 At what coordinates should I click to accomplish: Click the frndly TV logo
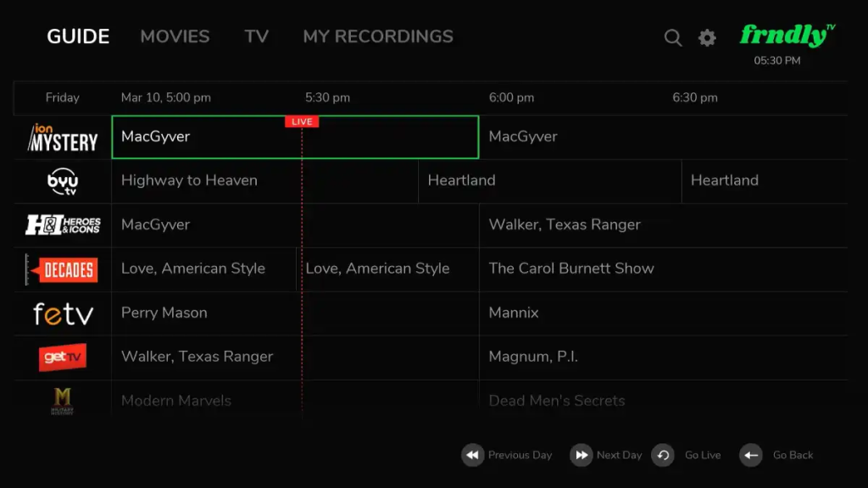point(787,36)
